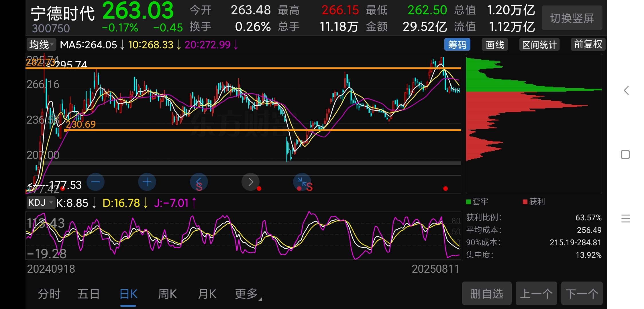
Task: Switch to the 五日 tab
Action: (x=89, y=294)
